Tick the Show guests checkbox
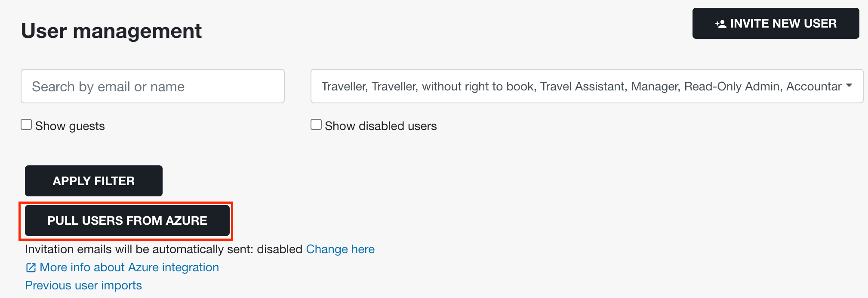 26,125
